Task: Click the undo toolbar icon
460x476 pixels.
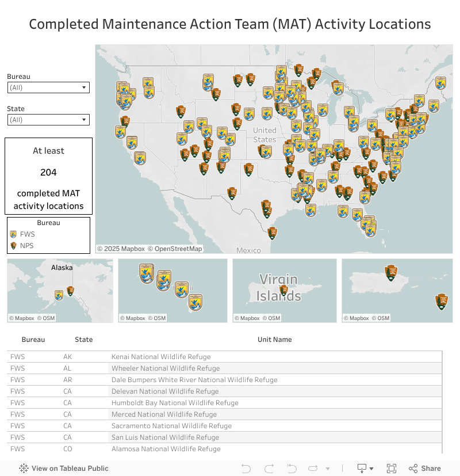Action: point(246,469)
